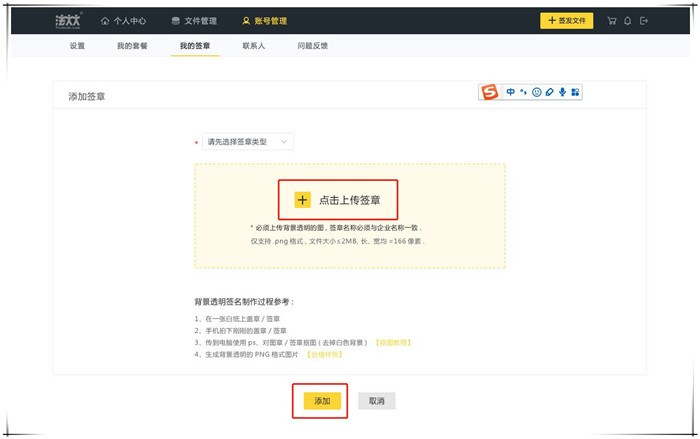
Task: Open the 抠图教程 link
Action: tap(393, 342)
